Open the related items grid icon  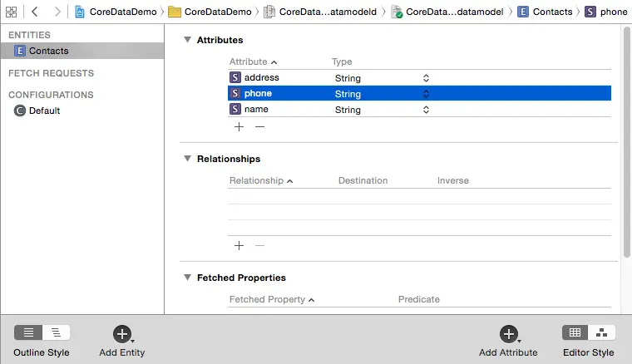tap(12, 12)
